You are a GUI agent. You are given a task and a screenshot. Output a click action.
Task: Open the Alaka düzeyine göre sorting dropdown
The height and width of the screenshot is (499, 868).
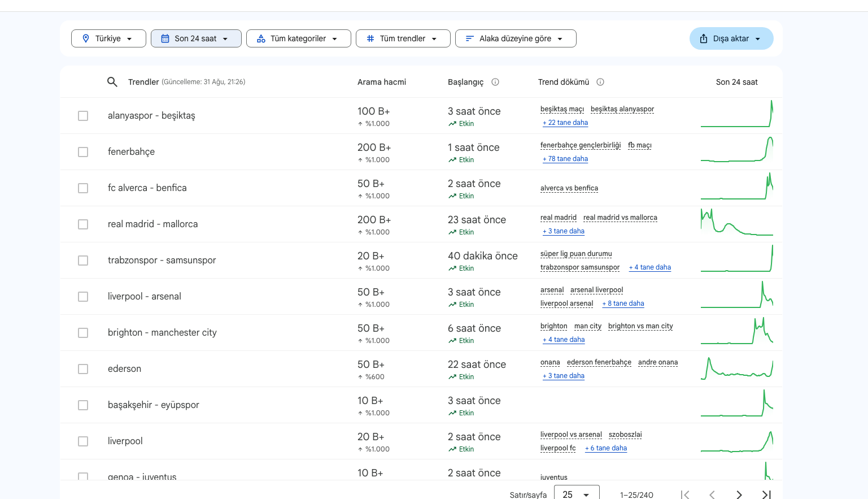pos(516,38)
